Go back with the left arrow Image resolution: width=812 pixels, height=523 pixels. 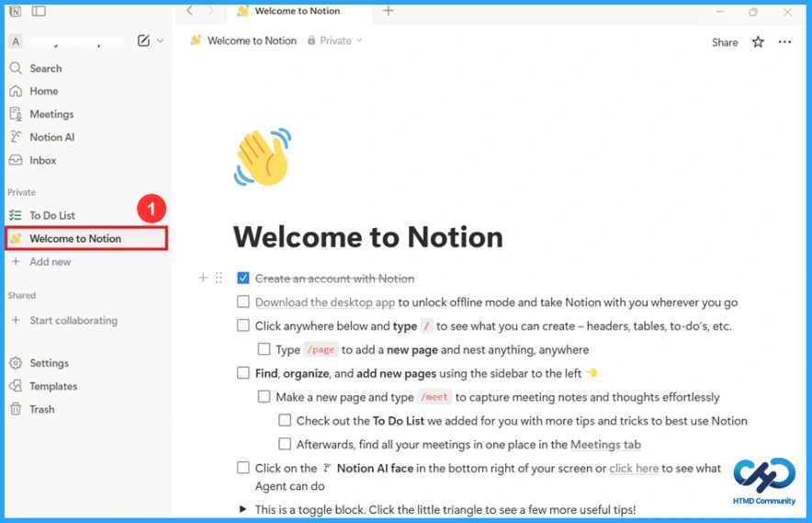point(189,11)
